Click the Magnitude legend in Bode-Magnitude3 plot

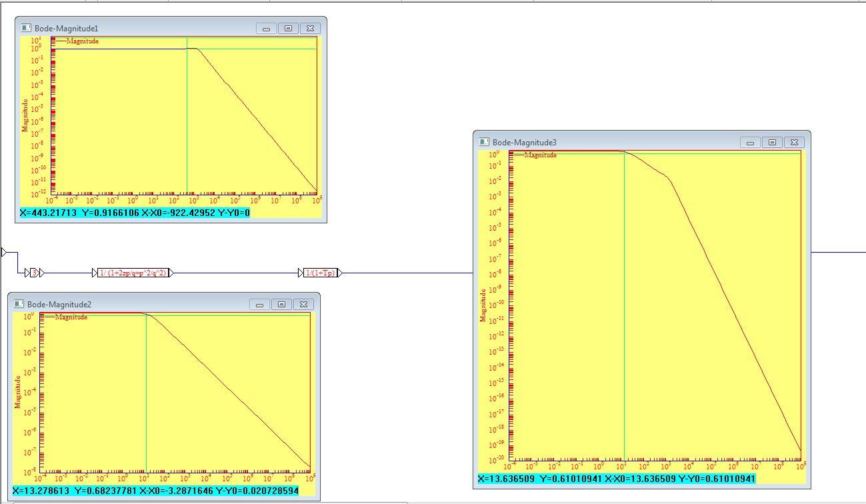coord(540,155)
